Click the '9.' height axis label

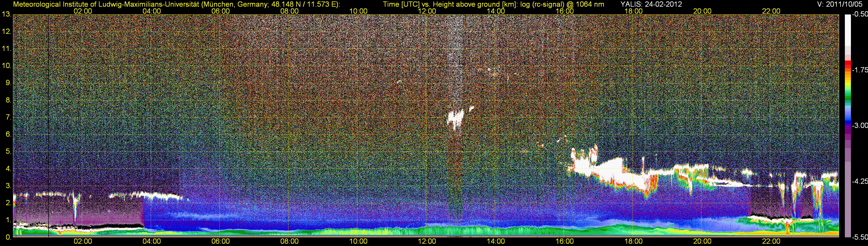coord(8,83)
